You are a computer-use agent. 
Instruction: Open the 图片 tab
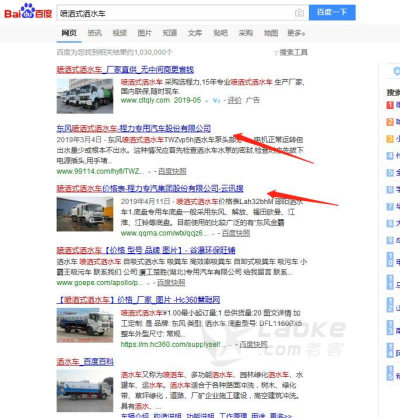coord(145,33)
